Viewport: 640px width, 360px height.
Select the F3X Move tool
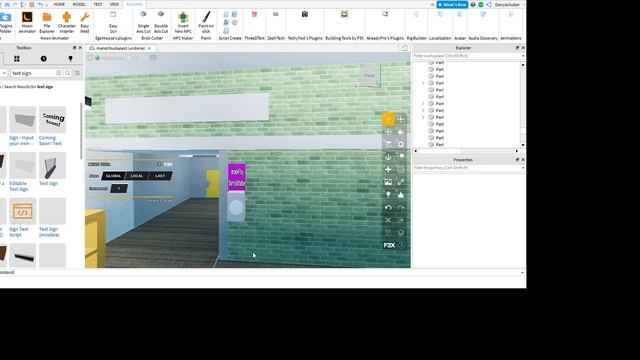[x=388, y=119]
